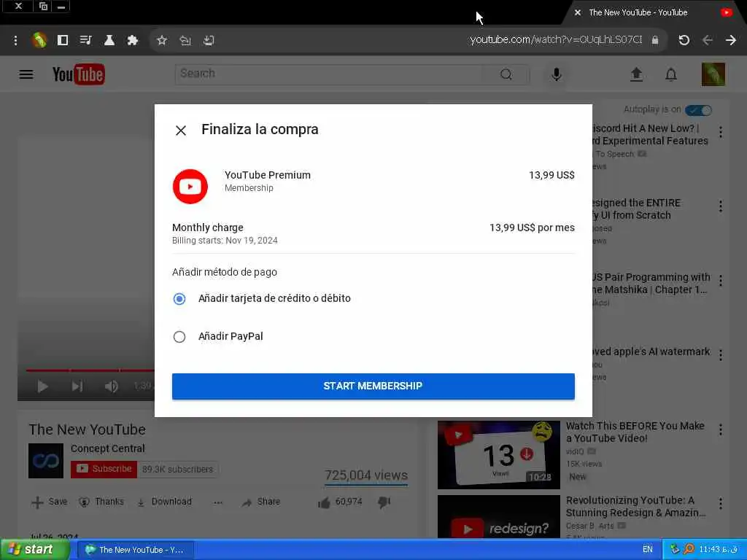
Task: Click the site lock security icon
Action: pyautogui.click(x=655, y=40)
